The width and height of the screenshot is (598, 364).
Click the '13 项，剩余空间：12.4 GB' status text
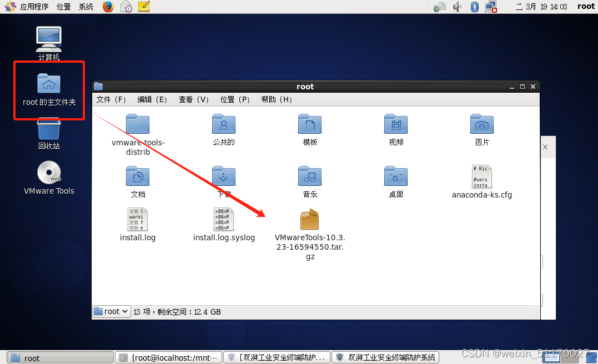pos(177,312)
